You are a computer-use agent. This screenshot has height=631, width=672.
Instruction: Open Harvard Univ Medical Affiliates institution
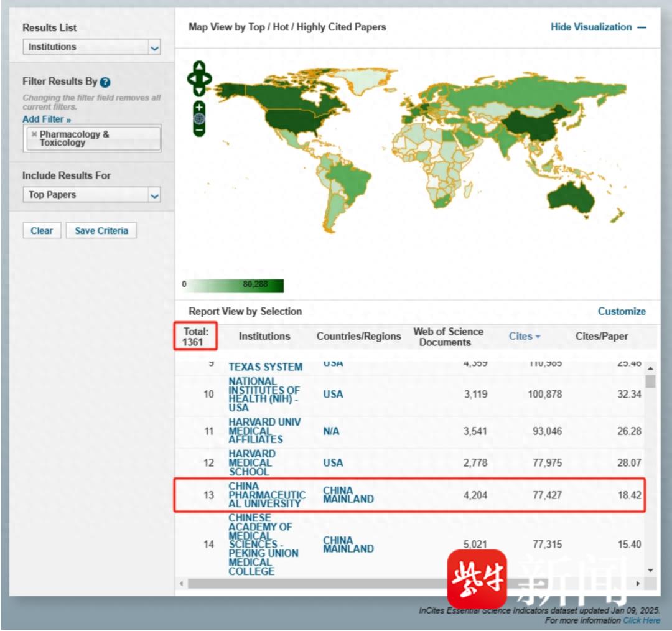coord(264,431)
